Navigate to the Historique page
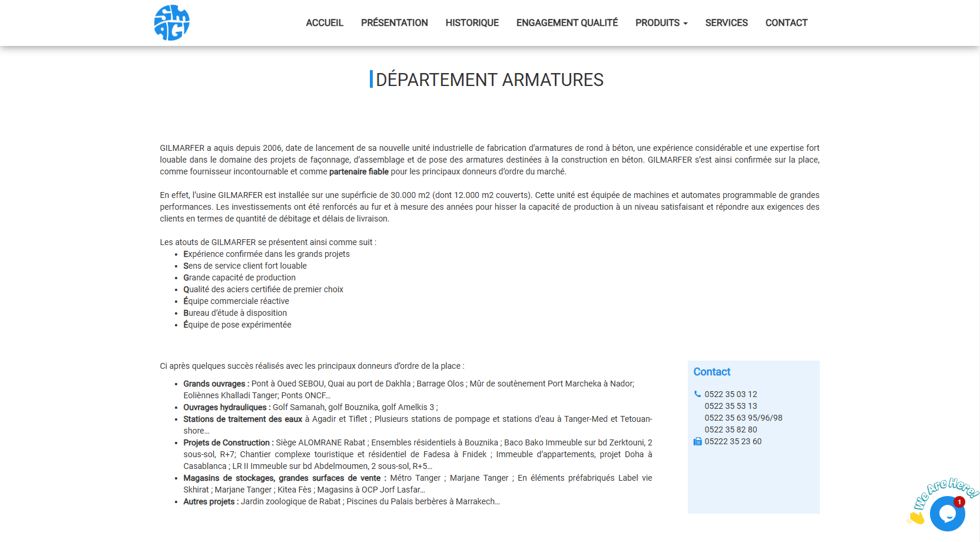The width and height of the screenshot is (980, 542). pos(472,23)
